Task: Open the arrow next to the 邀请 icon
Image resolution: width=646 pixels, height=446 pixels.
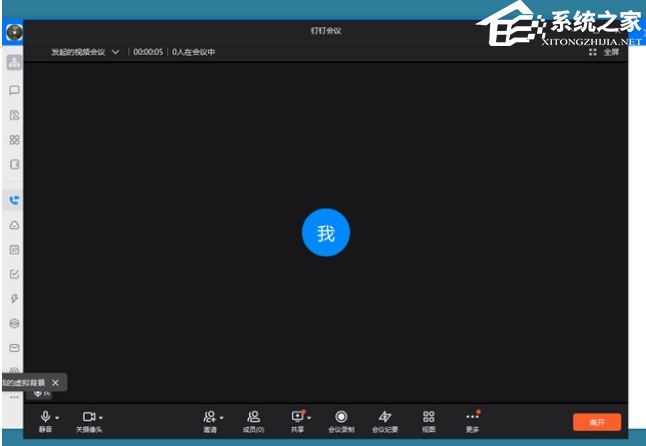Action: 222,418
